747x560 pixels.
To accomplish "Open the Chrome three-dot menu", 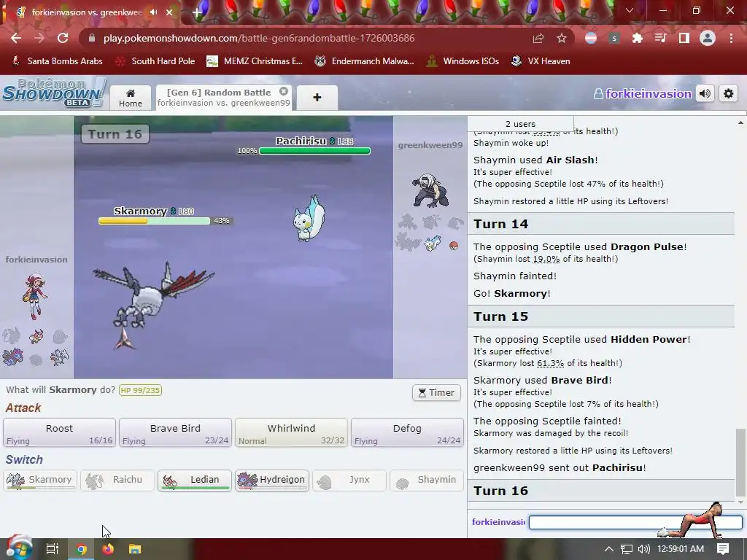I will coord(731,38).
